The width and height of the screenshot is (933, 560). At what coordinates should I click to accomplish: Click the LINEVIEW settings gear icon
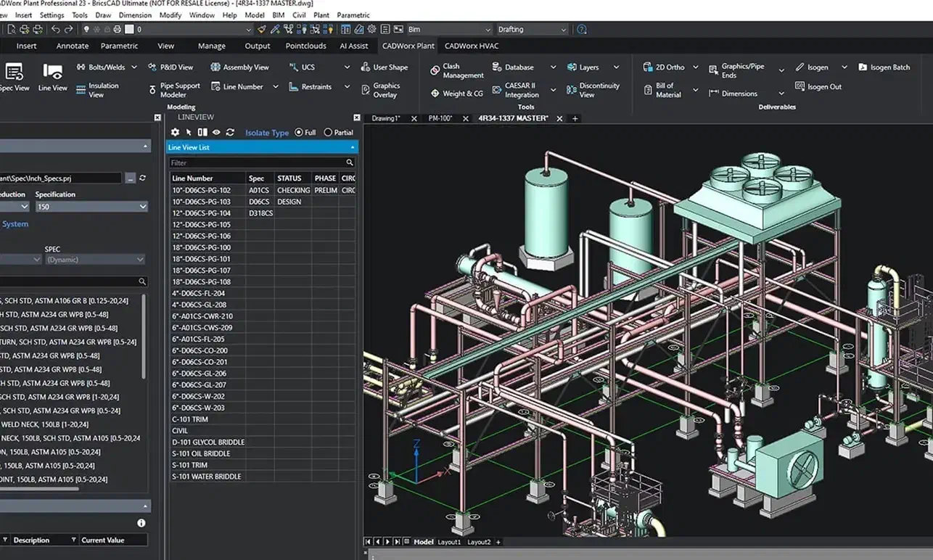tap(175, 133)
